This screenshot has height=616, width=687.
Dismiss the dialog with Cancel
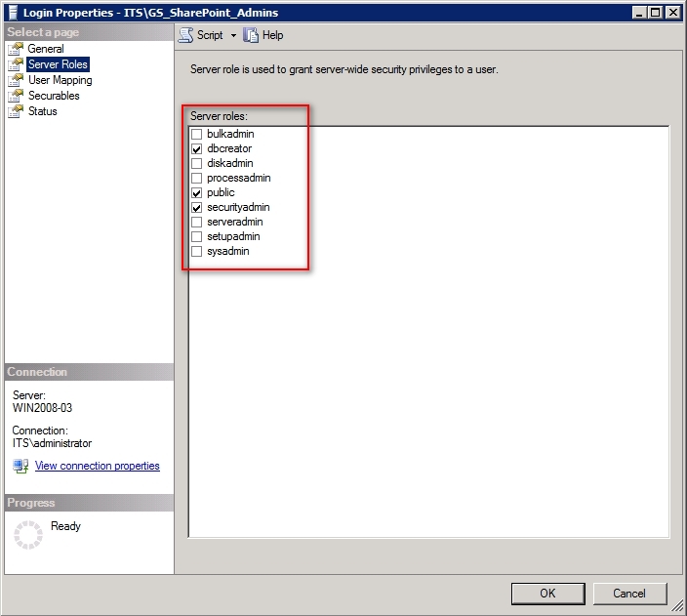(629, 594)
